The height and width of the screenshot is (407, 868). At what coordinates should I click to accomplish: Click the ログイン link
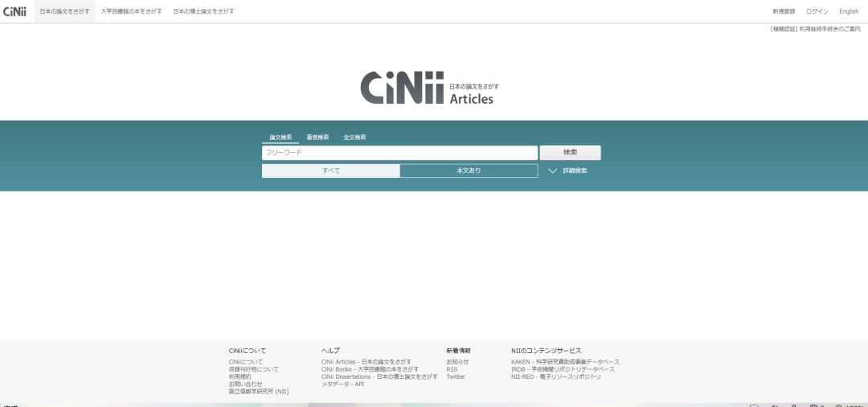[817, 11]
